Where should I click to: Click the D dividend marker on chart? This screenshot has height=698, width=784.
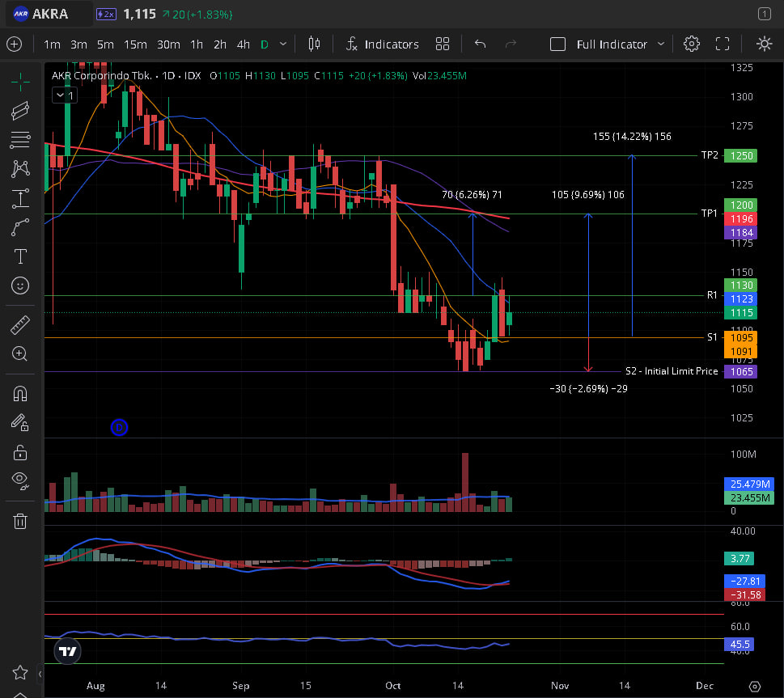[119, 428]
